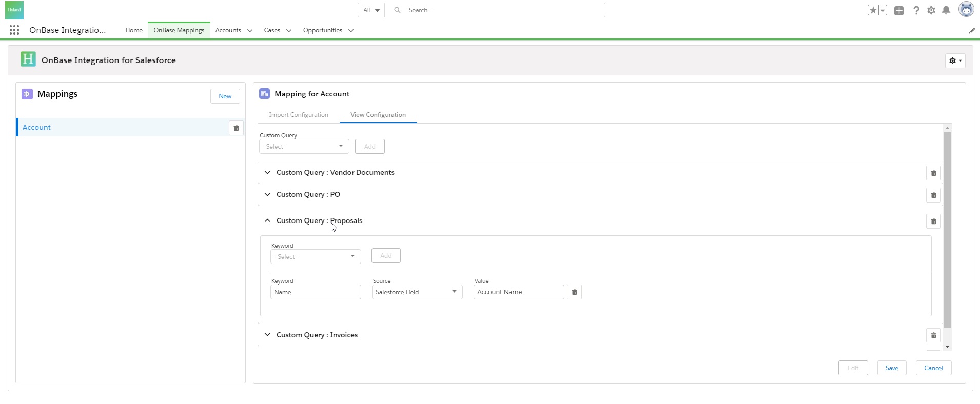Switch to Import Configuration tab
The image size is (980, 404).
[298, 115]
